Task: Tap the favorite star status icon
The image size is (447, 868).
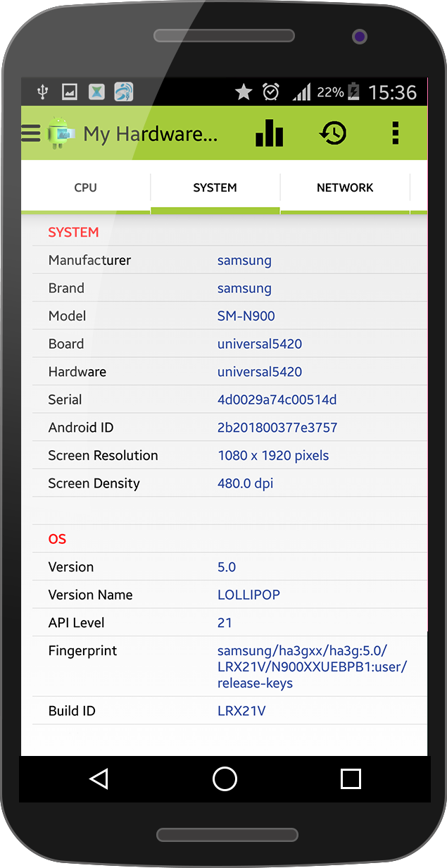Action: [x=244, y=92]
